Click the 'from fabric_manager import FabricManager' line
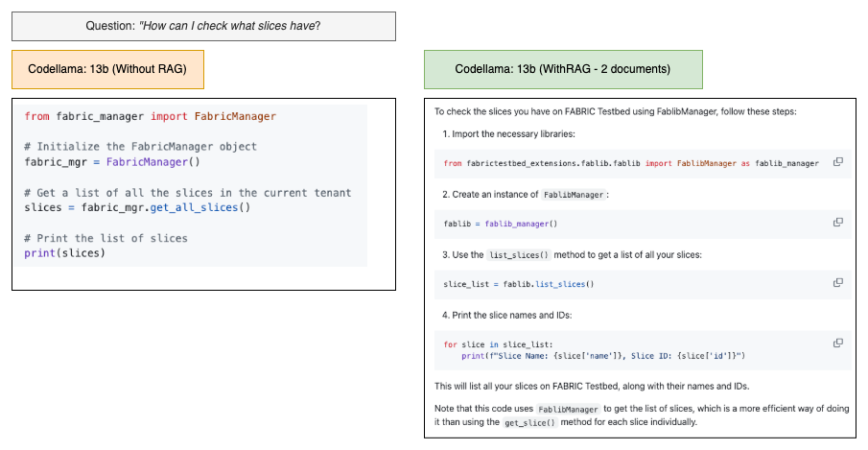Image resolution: width=868 pixels, height=450 pixels. tap(150, 116)
